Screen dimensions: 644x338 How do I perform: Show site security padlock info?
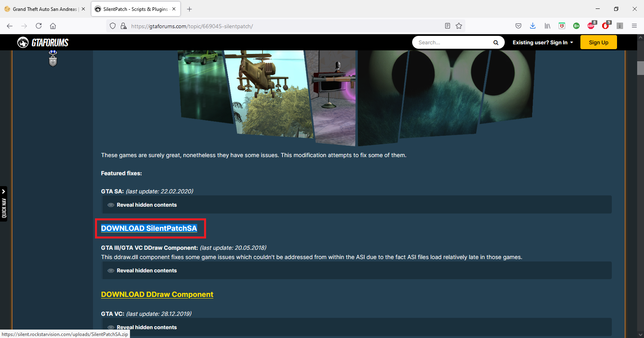point(124,26)
